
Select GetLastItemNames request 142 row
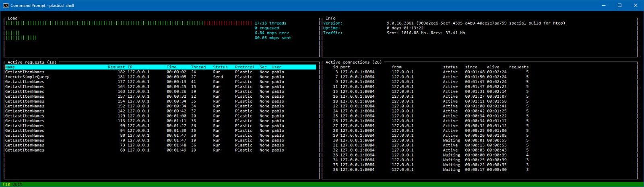pyautogui.click(x=160, y=111)
